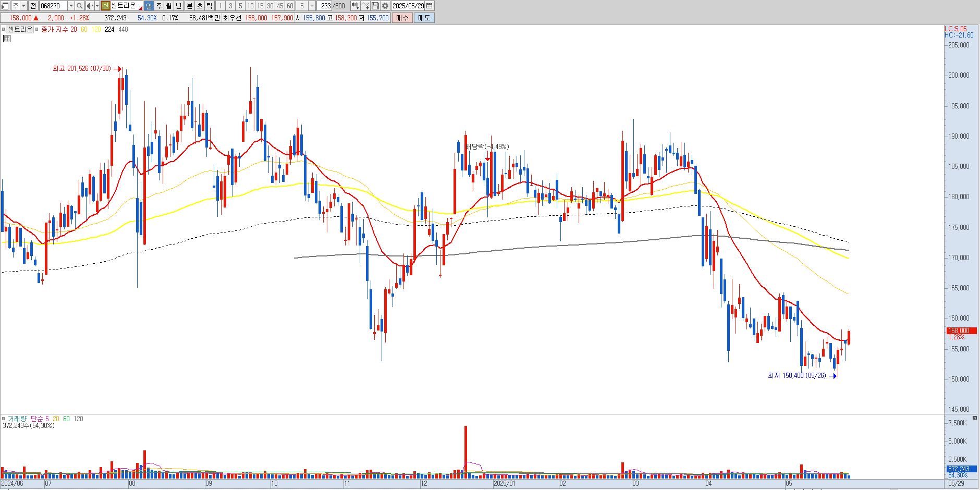The image size is (980, 490).
Task: Choose the 60 interval preset
Action: [290, 6]
